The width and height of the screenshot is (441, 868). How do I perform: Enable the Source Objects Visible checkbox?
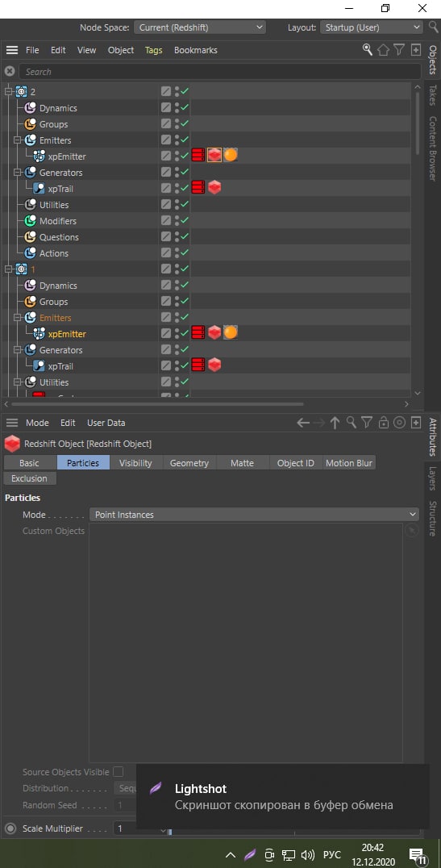tap(118, 772)
